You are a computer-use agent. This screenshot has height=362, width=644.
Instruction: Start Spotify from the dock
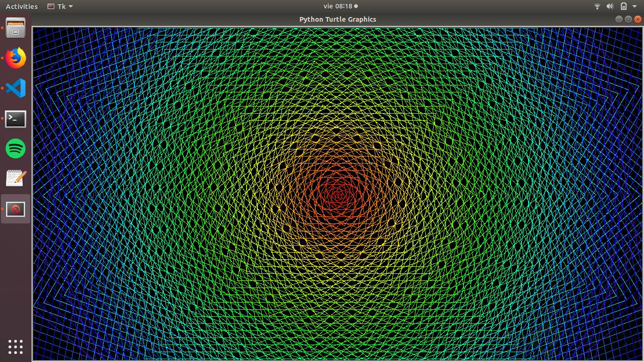click(x=15, y=149)
